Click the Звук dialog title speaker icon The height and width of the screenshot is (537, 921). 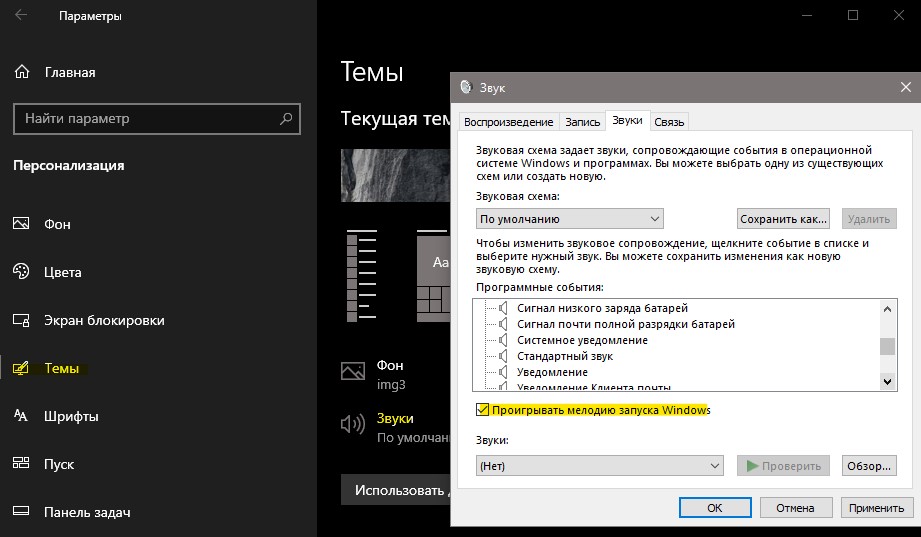(x=466, y=87)
